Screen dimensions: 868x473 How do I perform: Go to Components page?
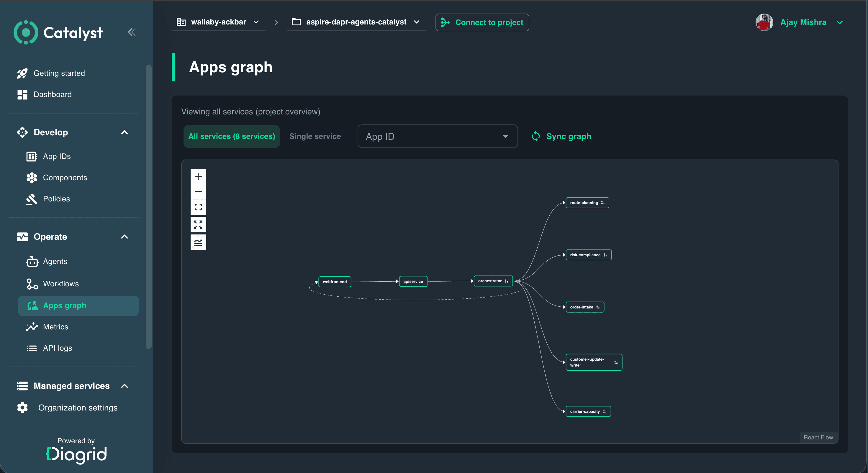tap(65, 178)
